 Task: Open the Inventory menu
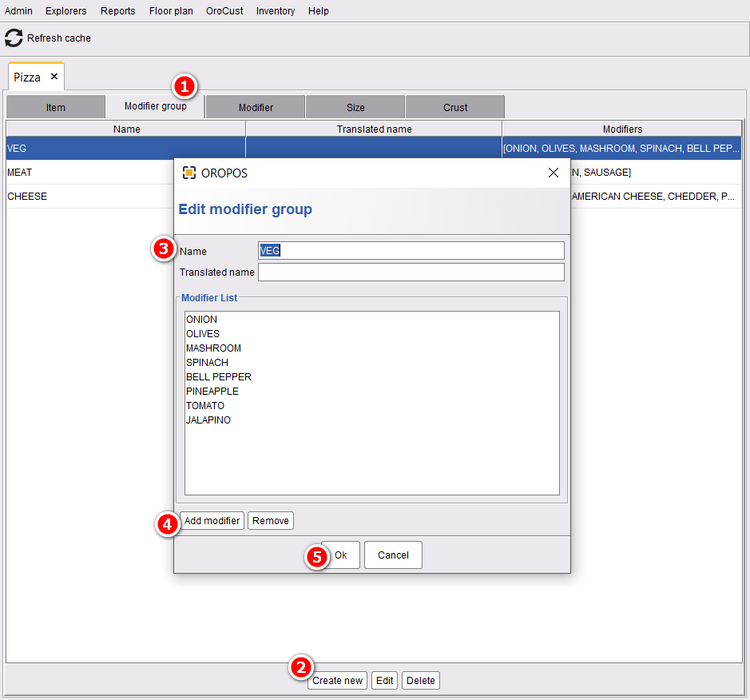pos(276,11)
